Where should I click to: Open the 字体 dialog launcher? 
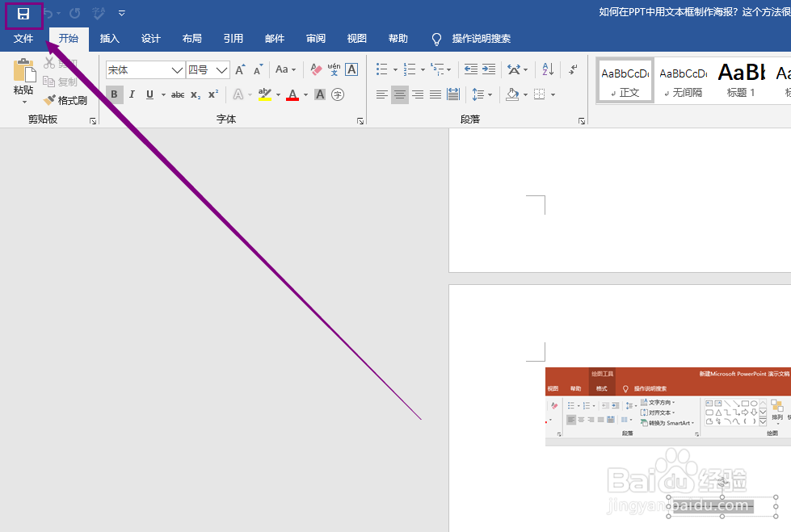click(360, 121)
